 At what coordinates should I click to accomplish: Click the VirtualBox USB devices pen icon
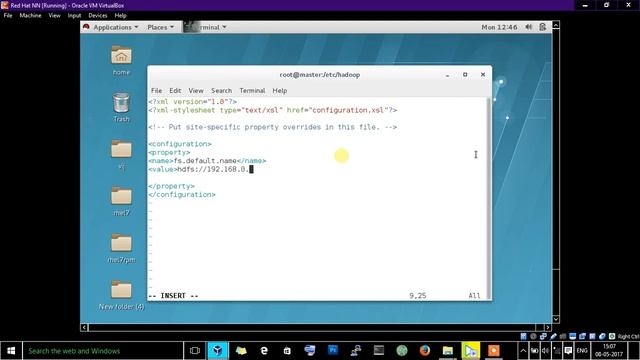coord(553,336)
